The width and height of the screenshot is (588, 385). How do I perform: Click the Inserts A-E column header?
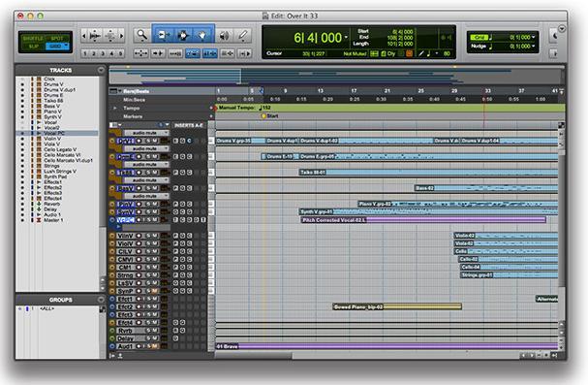(x=188, y=125)
